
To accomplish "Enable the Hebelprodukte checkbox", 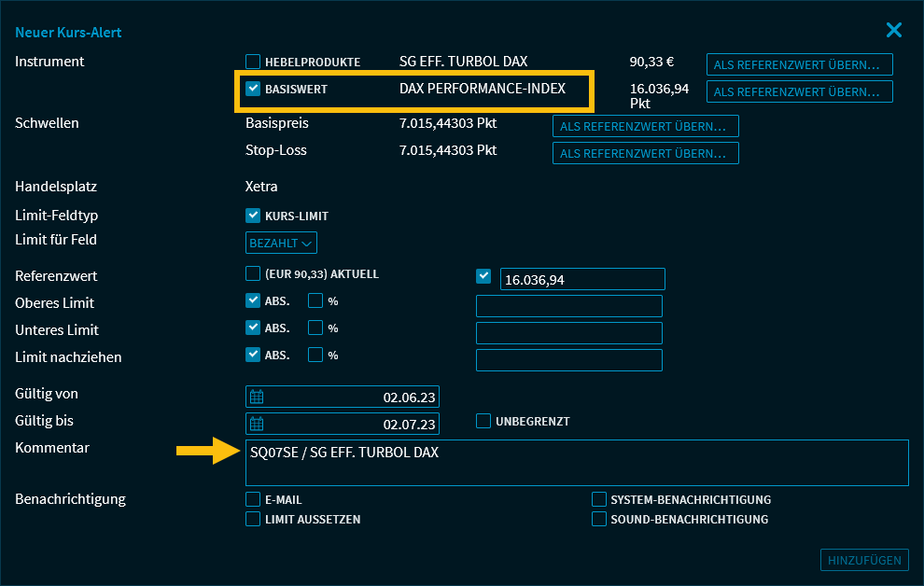I will click(x=253, y=62).
